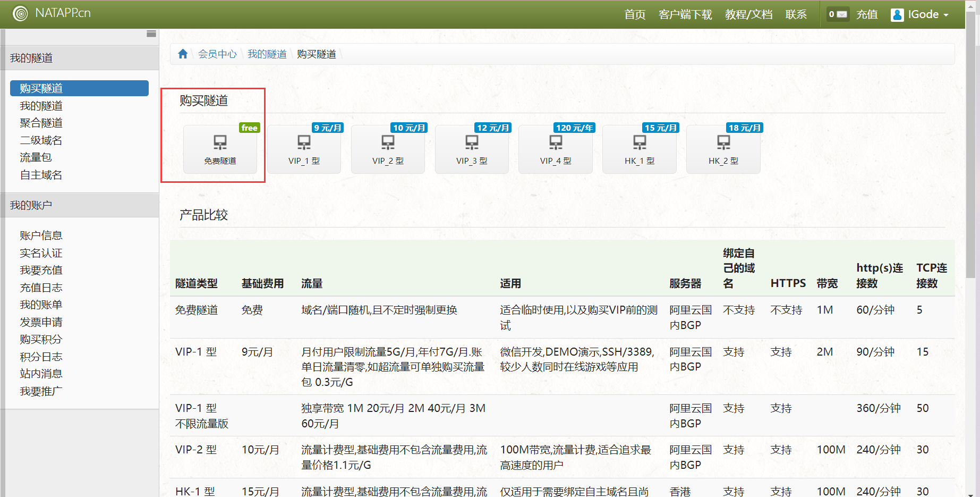This screenshot has height=497, width=980.
Task: Go to 首页 in top navigation
Action: coord(635,14)
